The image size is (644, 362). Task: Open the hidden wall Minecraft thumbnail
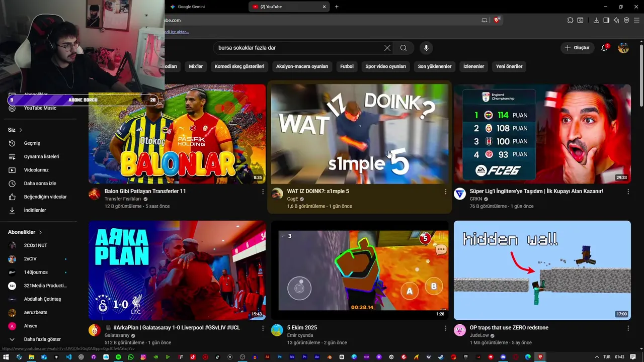click(542, 270)
